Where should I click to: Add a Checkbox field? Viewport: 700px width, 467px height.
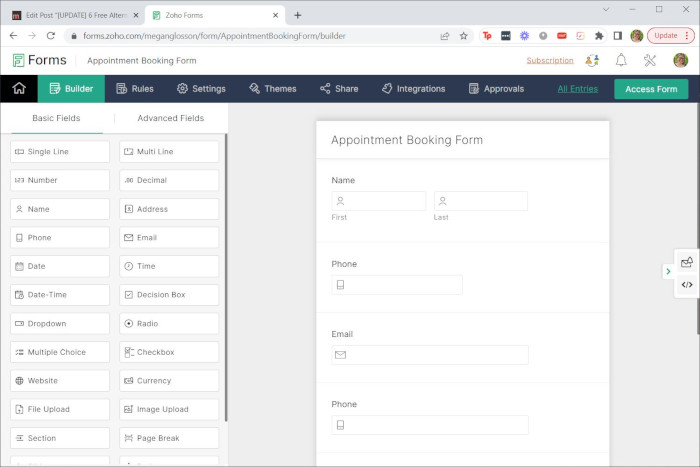pos(169,352)
